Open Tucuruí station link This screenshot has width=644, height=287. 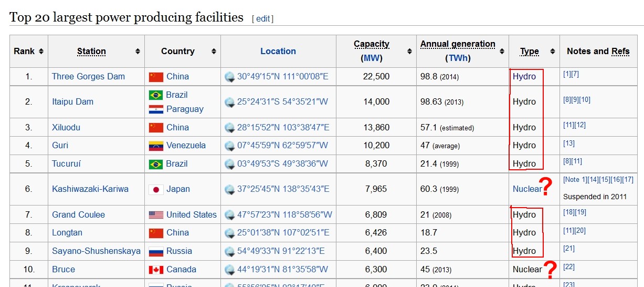click(66, 163)
